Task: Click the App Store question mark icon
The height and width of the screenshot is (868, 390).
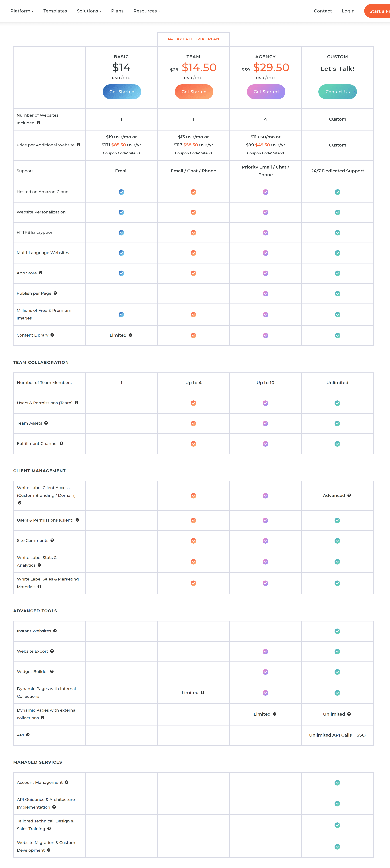Action: coord(41,273)
